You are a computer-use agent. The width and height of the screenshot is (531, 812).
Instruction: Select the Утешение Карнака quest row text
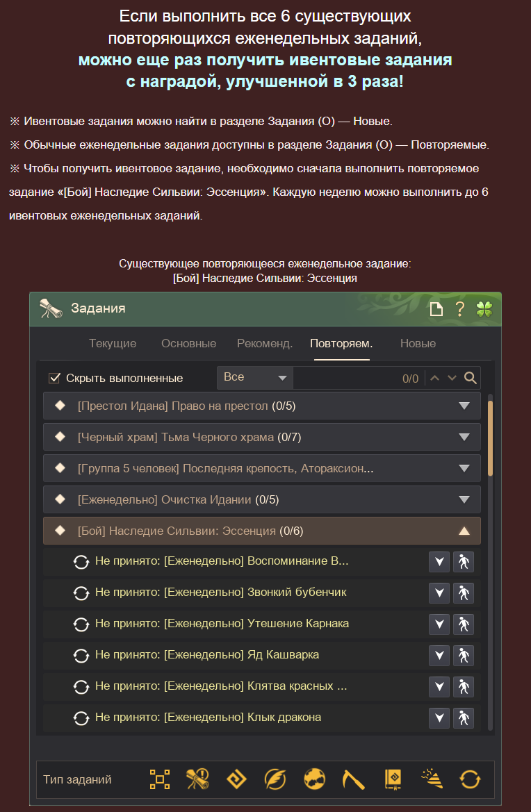222,623
